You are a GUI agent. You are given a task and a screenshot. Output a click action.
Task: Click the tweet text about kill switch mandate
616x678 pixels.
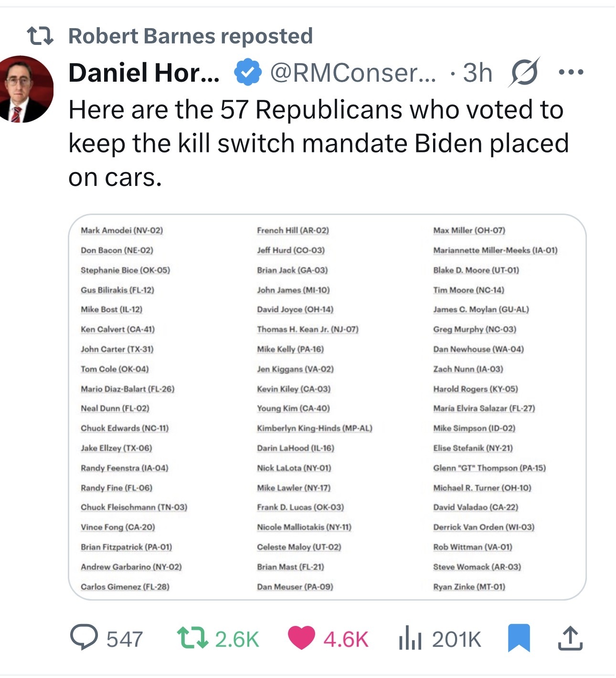pos(318,143)
